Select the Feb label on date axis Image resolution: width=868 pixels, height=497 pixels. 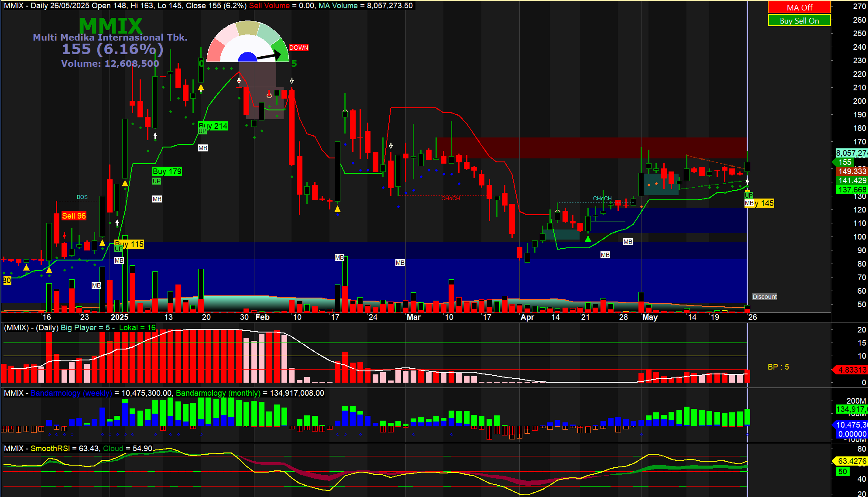pos(262,317)
